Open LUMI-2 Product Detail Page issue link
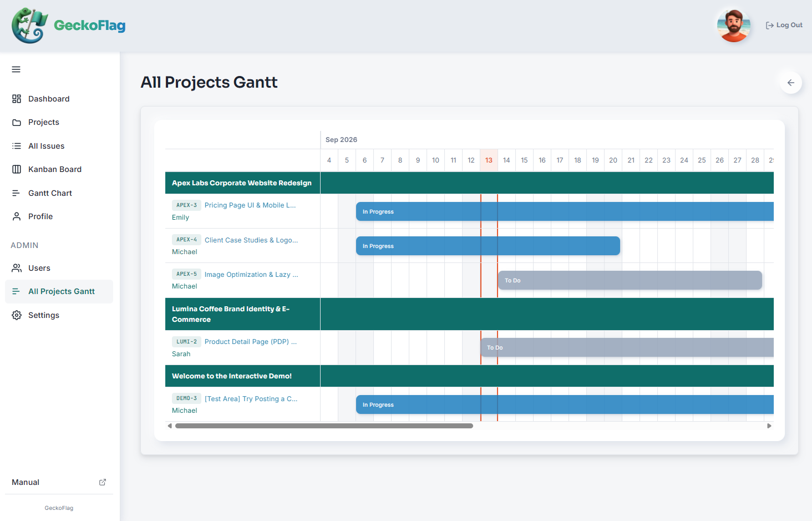The image size is (812, 521). [251, 342]
